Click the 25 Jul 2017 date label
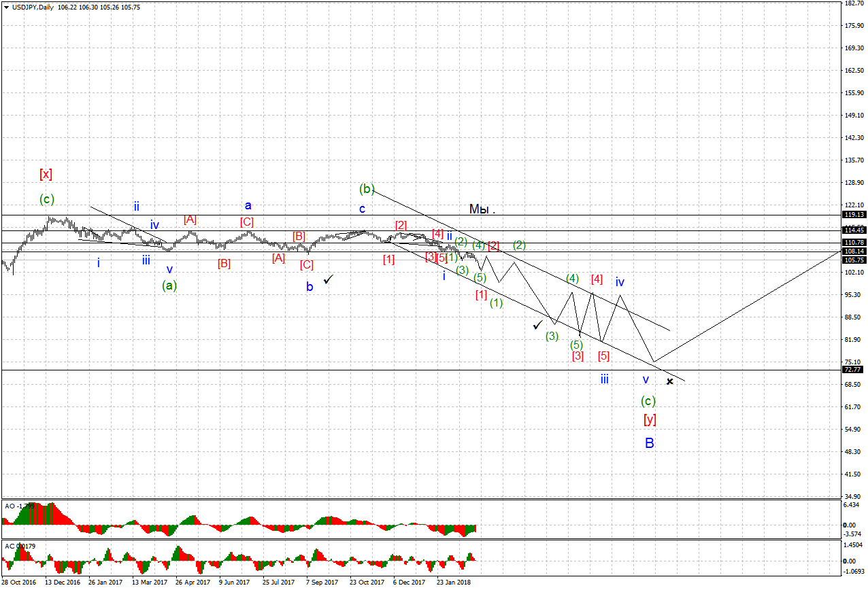The height and width of the screenshot is (590, 868). point(279,583)
